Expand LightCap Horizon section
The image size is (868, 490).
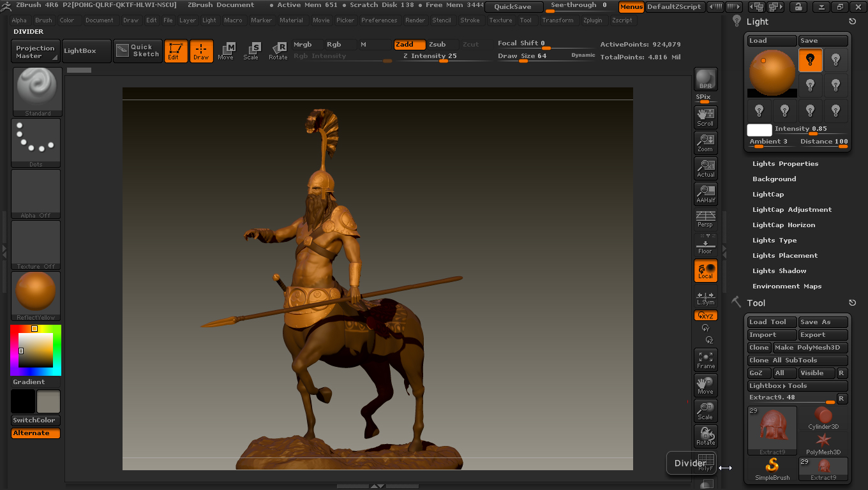point(784,225)
